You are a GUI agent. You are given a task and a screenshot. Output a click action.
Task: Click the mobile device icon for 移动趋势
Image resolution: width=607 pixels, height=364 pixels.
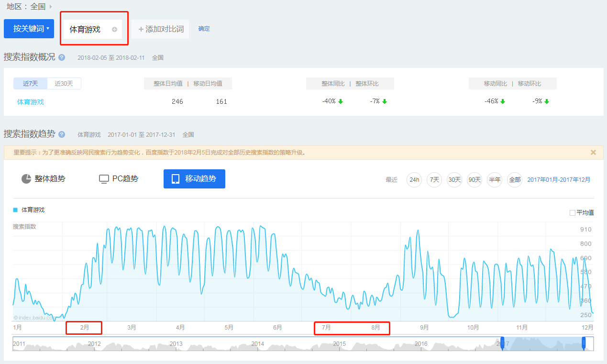click(x=176, y=179)
